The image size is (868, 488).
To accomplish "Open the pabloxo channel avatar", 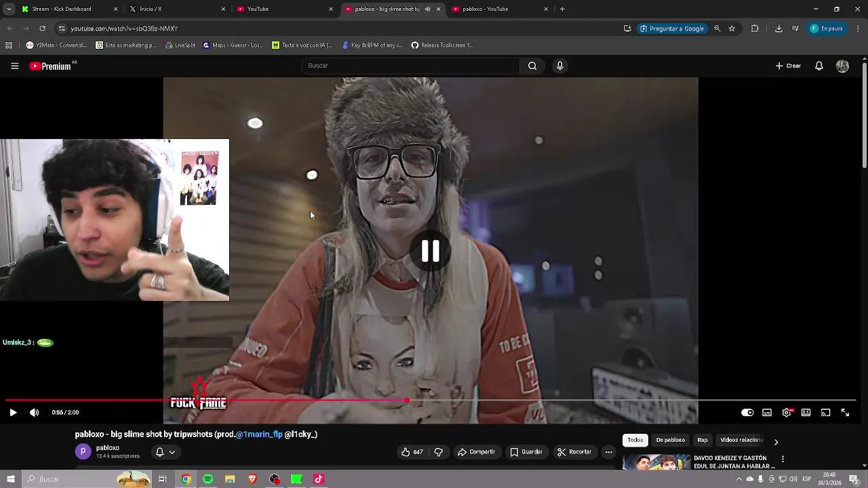I will coord(83,451).
